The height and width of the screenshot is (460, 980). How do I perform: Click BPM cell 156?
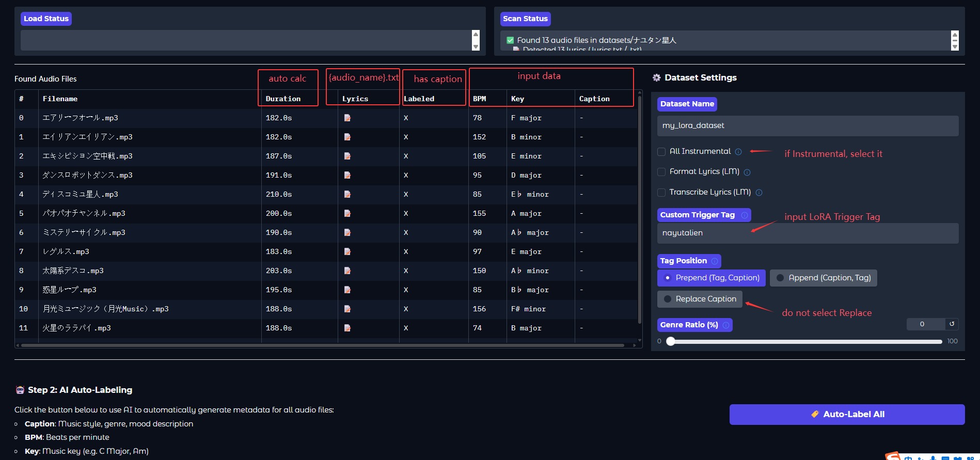pos(480,309)
